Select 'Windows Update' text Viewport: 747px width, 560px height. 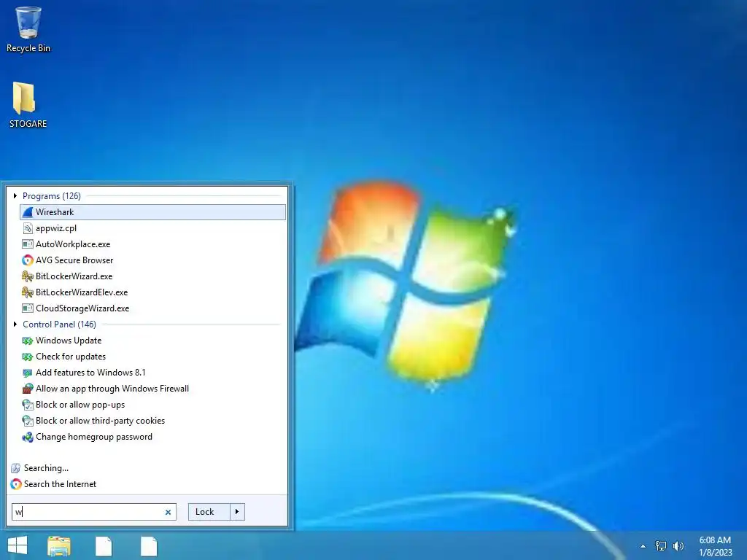(x=69, y=341)
